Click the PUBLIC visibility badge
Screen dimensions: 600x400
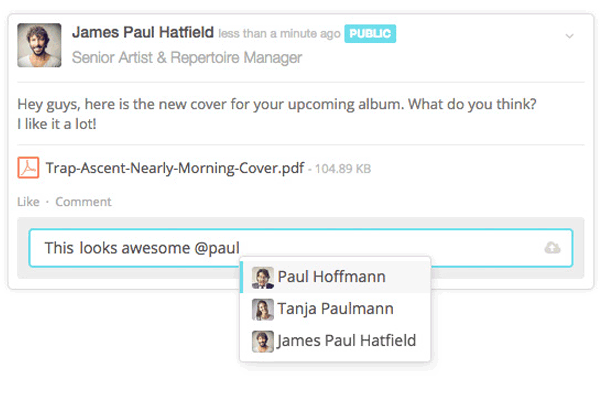coord(371,34)
